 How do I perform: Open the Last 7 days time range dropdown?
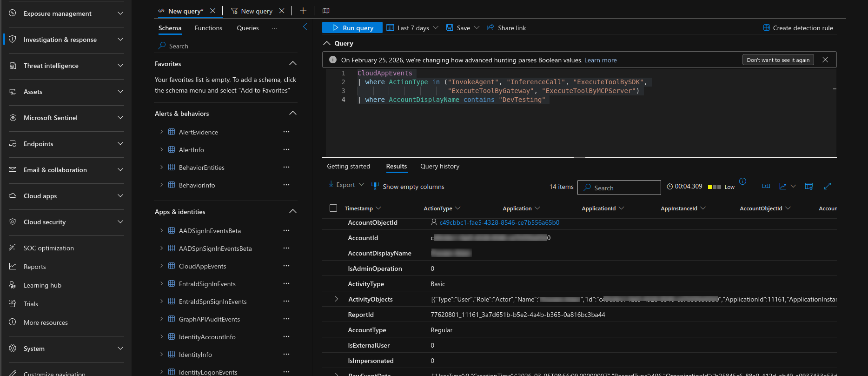(412, 28)
